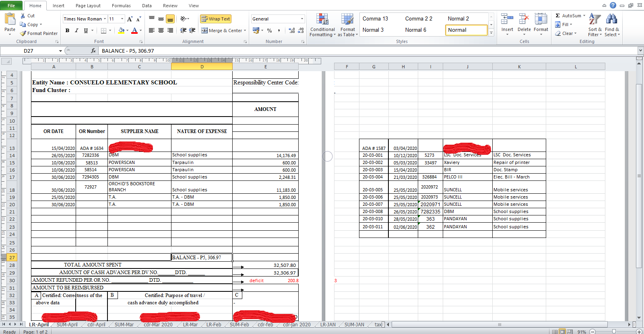644x334 pixels.
Task: Center text horizontally
Action: click(x=161, y=31)
